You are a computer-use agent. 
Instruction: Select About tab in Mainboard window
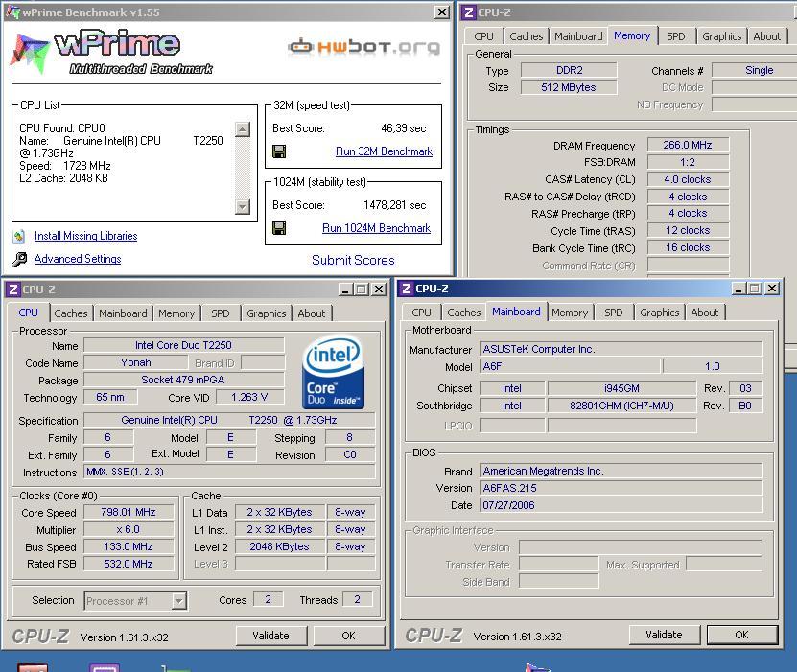coord(705,313)
